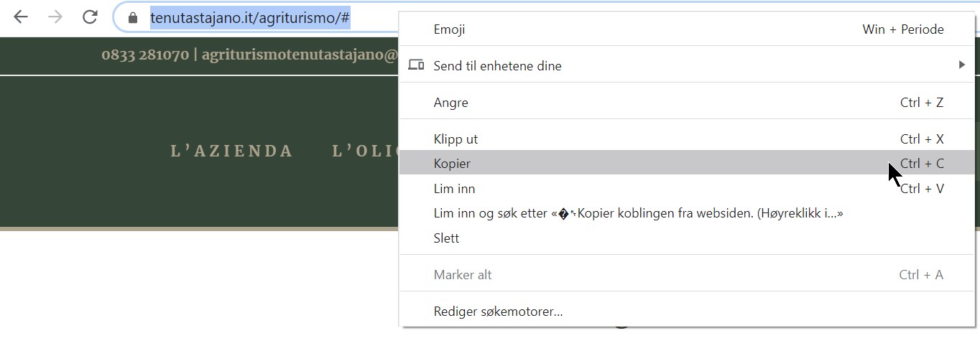Open the L'OLIO navigation link
The width and height of the screenshot is (980, 351).
point(366,151)
